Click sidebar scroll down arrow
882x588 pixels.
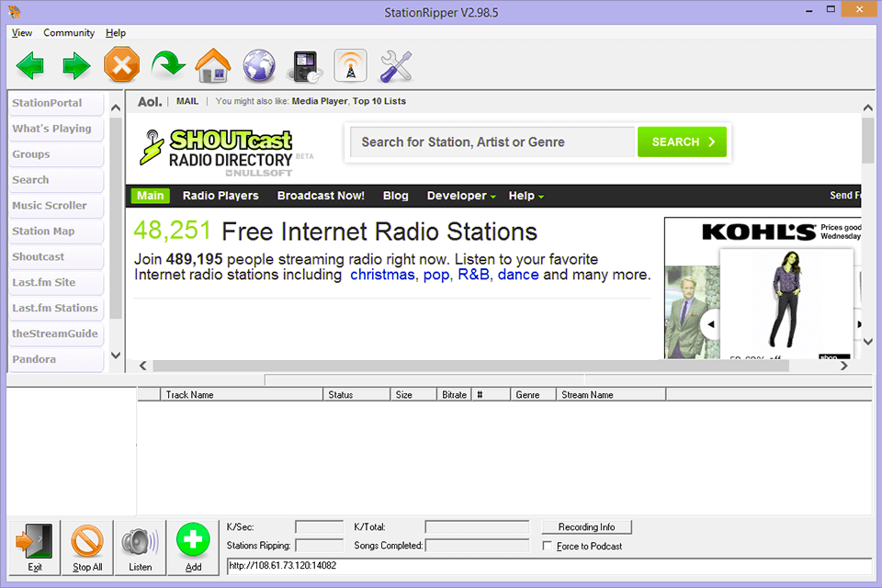coord(116,355)
